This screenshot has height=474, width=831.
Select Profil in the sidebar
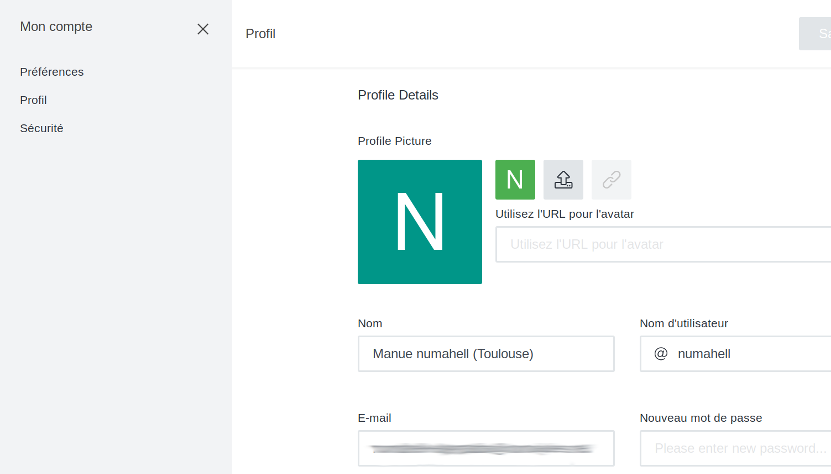tap(34, 100)
